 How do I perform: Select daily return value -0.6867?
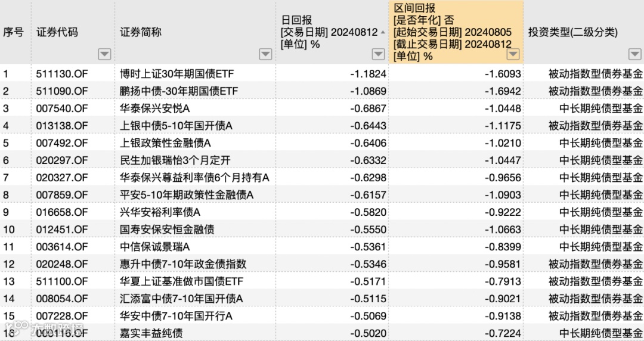368,108
